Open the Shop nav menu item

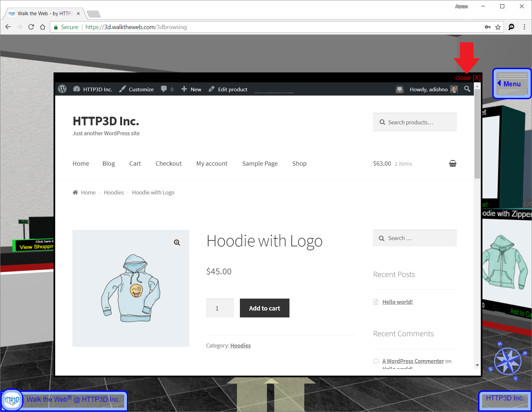[x=299, y=164]
